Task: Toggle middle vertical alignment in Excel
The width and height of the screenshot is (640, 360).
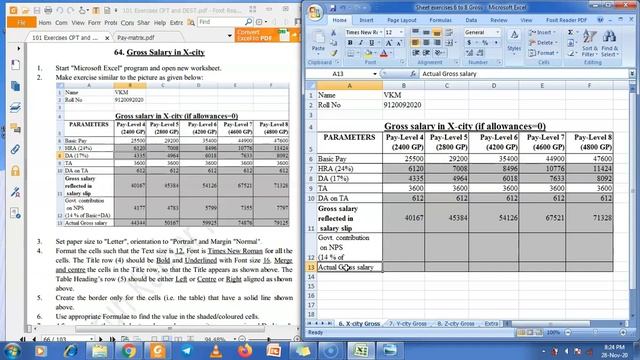Action: click(x=426, y=32)
